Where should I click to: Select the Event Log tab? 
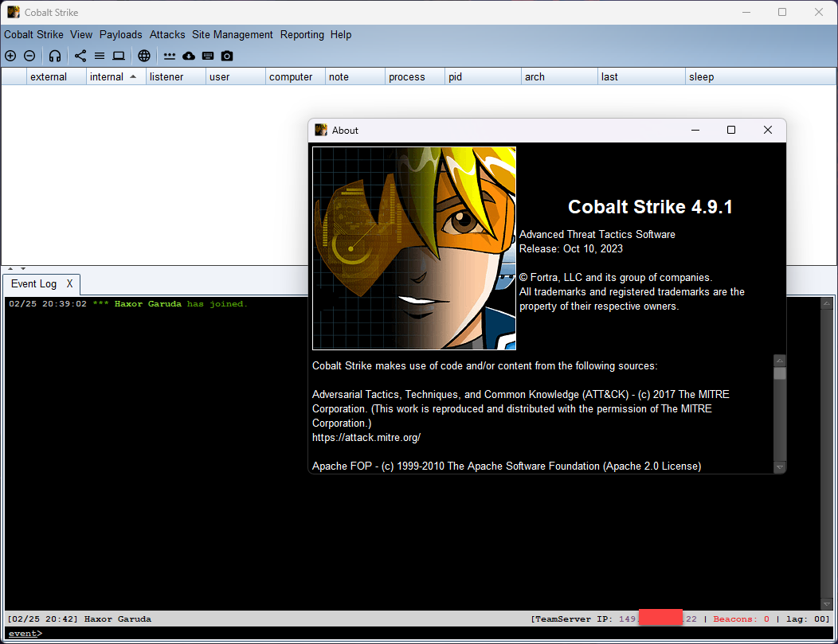pos(33,284)
